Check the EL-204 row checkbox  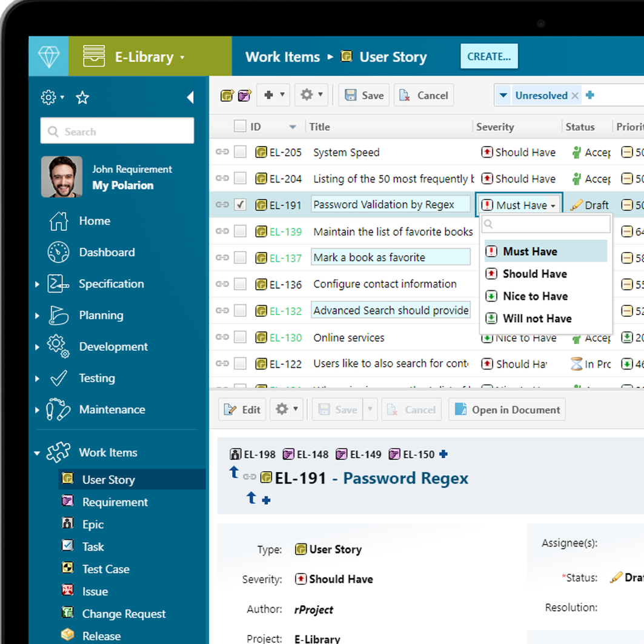(240, 178)
